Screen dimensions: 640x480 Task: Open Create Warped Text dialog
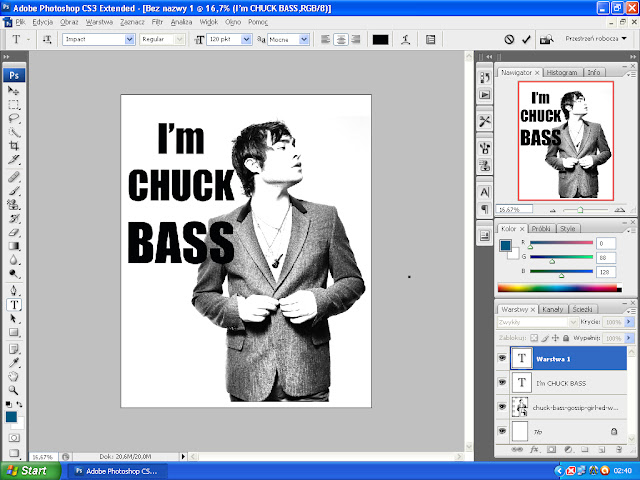405,39
